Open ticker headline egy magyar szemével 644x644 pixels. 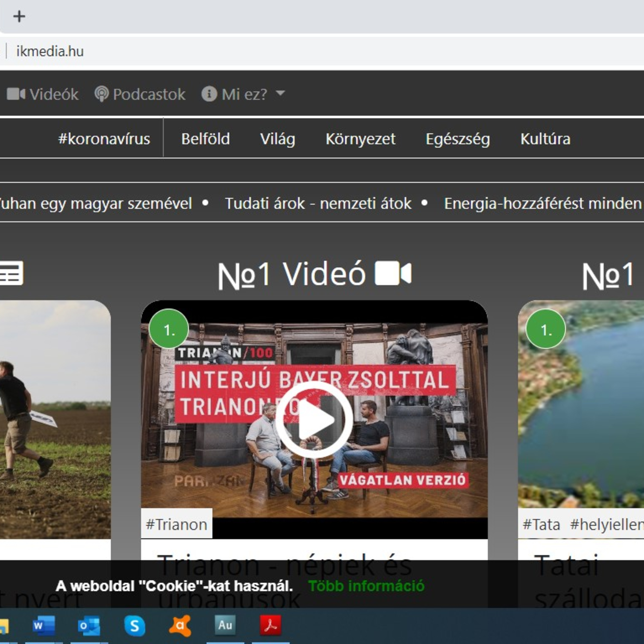96,203
